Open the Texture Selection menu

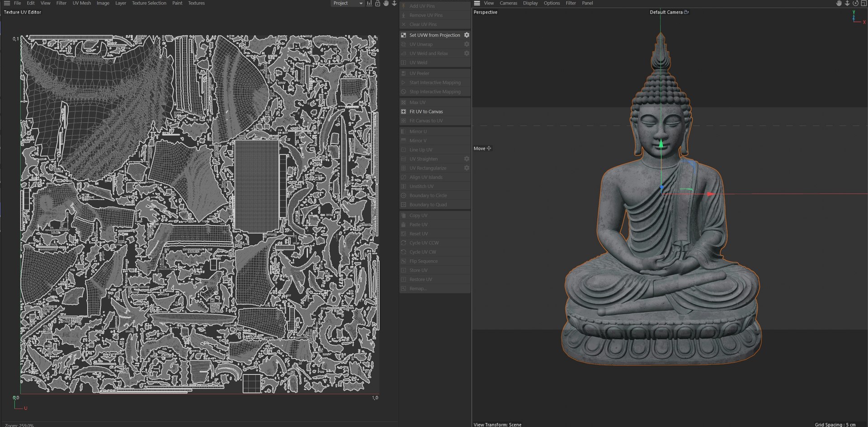click(x=149, y=3)
